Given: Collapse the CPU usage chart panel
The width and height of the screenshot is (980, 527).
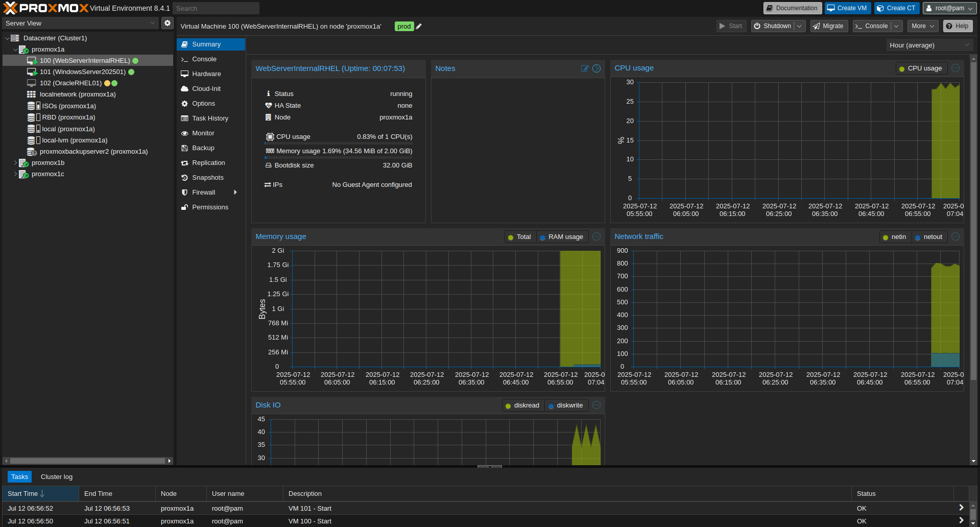Looking at the screenshot, I should [x=955, y=68].
